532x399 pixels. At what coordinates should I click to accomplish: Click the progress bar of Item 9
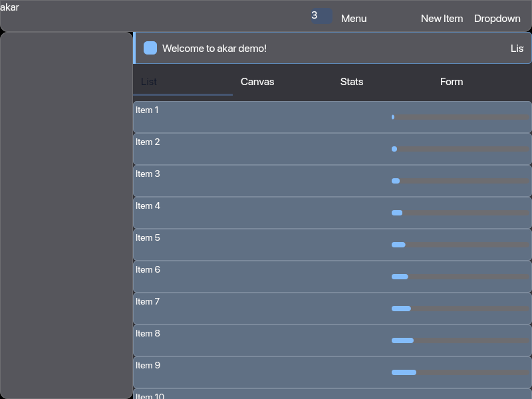coord(460,372)
